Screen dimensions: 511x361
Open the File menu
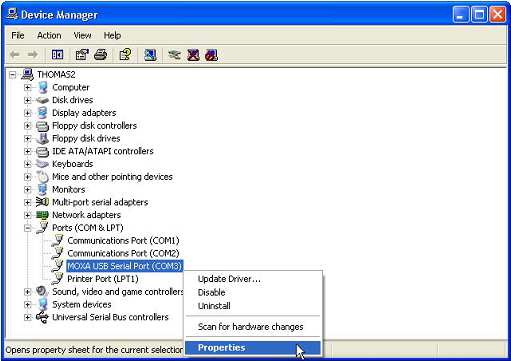[x=18, y=35]
